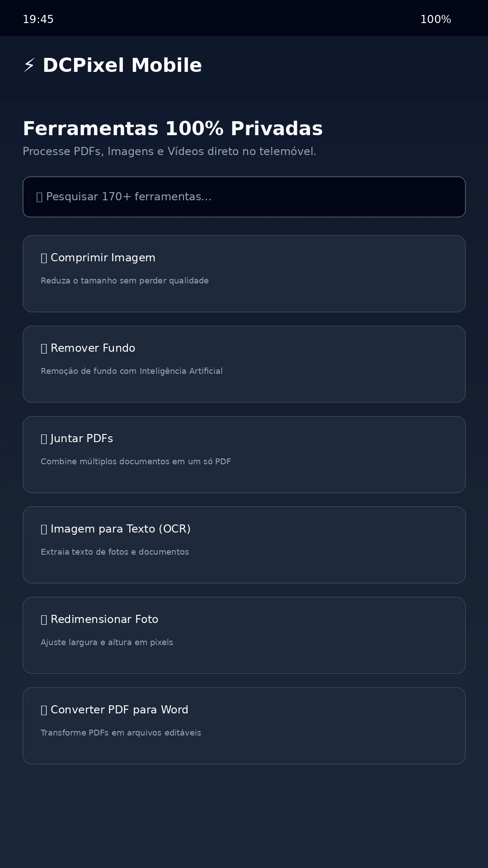This screenshot has width=488, height=868.
Task: Click the "Transforme PDFs em arquivos editáveis" description
Action: pyautogui.click(x=121, y=733)
